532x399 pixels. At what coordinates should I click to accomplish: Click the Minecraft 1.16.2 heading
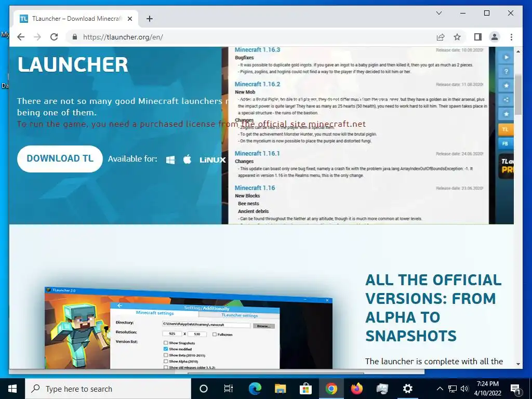pyautogui.click(x=257, y=84)
